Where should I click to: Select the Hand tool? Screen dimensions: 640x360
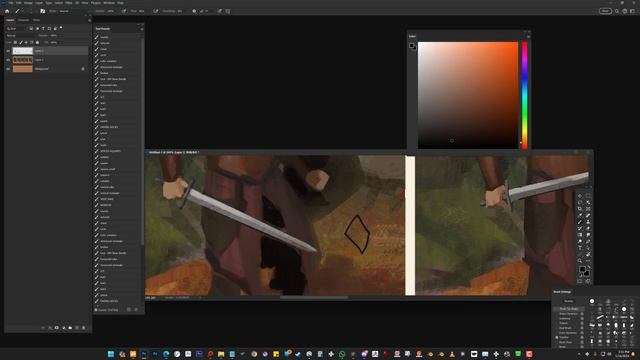coord(588,254)
